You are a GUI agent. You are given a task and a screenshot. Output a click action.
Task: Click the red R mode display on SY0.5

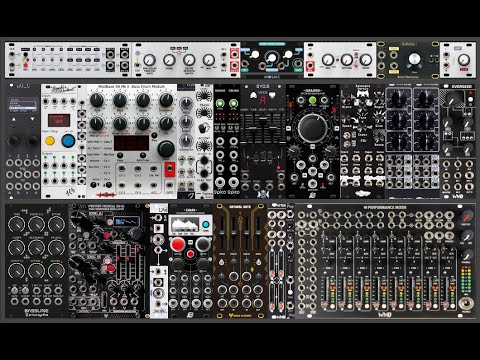coord(263,100)
